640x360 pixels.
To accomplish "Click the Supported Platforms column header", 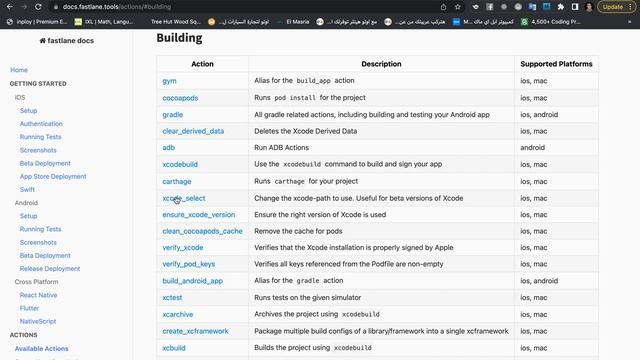I will point(556,64).
